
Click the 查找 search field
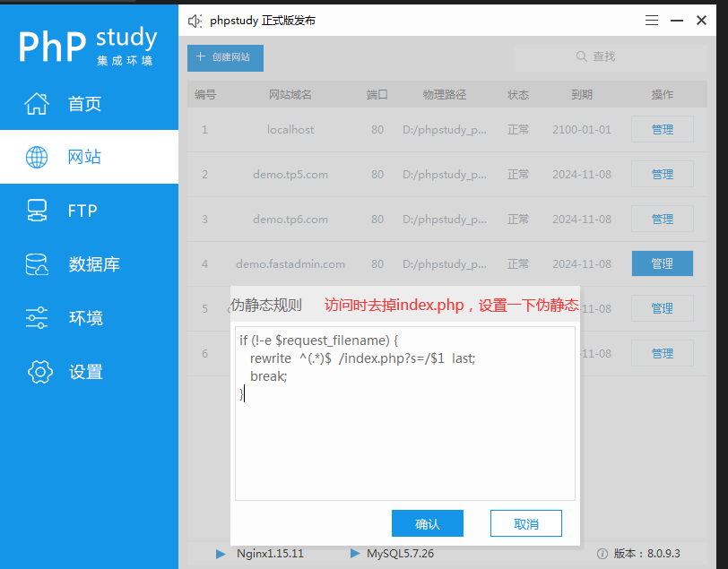(x=611, y=57)
